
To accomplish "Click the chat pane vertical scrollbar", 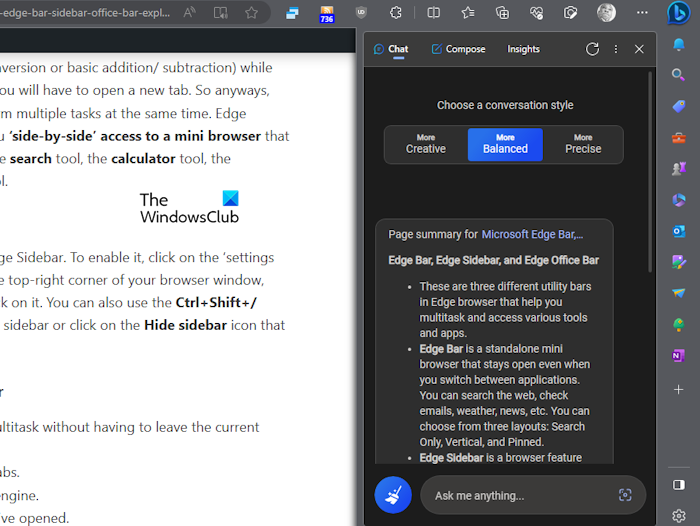I will (x=650, y=171).
